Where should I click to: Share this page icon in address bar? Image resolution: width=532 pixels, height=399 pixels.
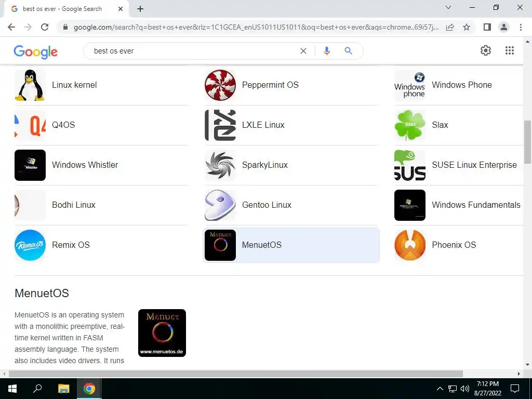450,27
